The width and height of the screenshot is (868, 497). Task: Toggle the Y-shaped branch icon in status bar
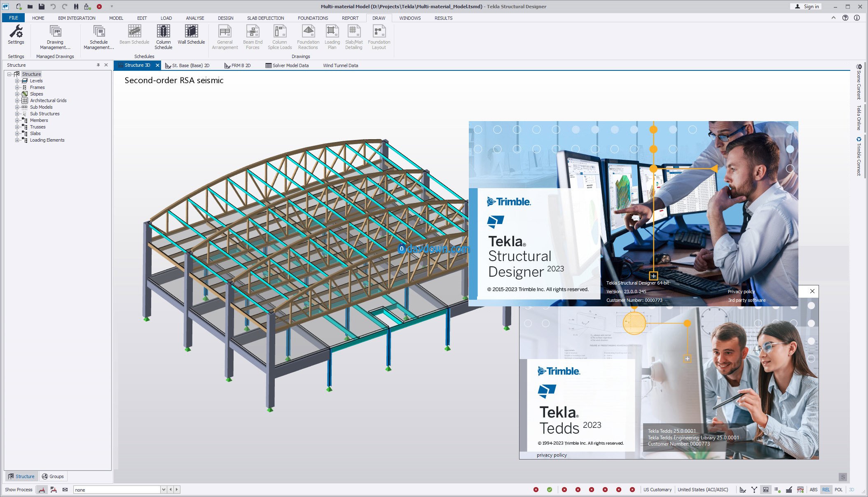click(754, 490)
